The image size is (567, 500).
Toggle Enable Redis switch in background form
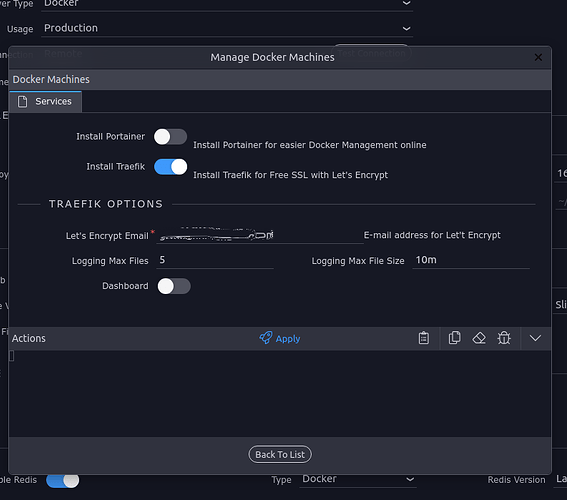(x=63, y=480)
